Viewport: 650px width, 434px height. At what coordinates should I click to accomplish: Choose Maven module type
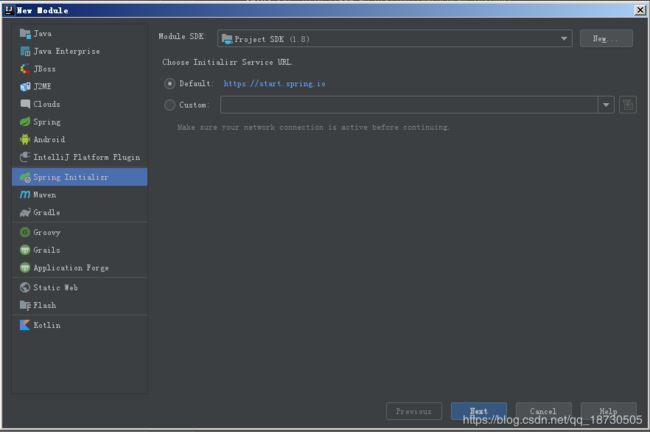[x=80, y=195]
